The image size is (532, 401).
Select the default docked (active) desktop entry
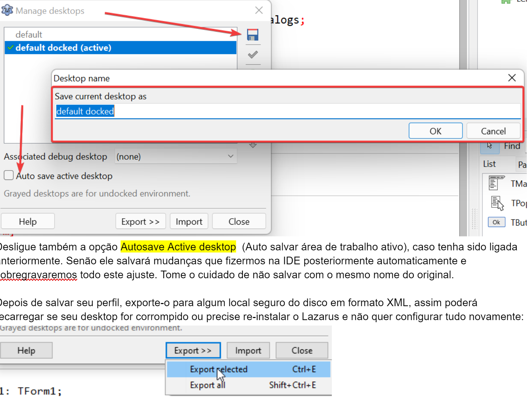64,48
